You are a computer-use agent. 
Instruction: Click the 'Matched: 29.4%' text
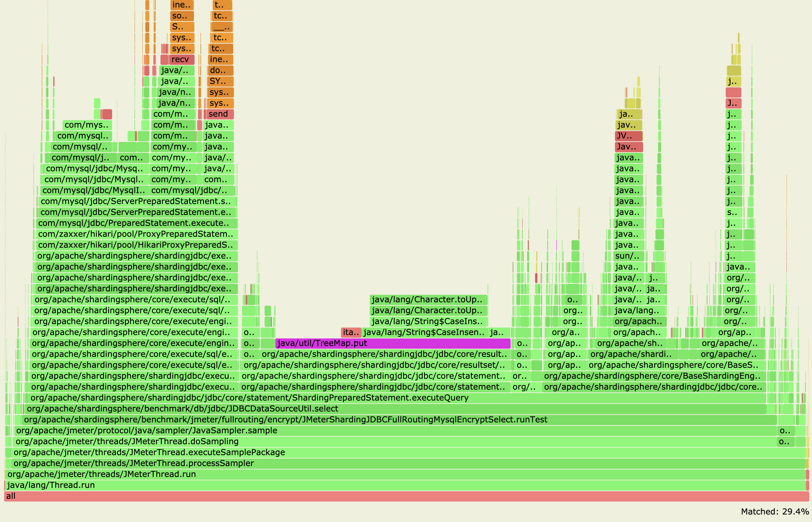pos(774,511)
